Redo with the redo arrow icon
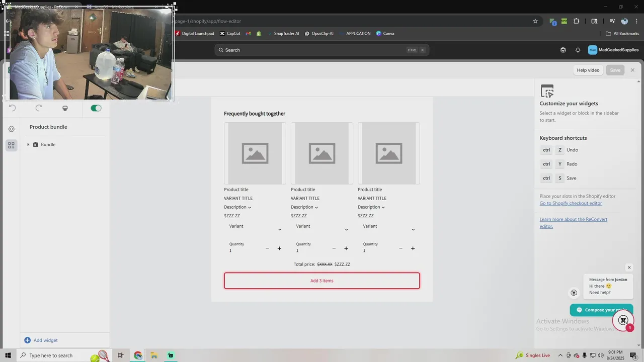This screenshot has height=362, width=644. (x=39, y=108)
